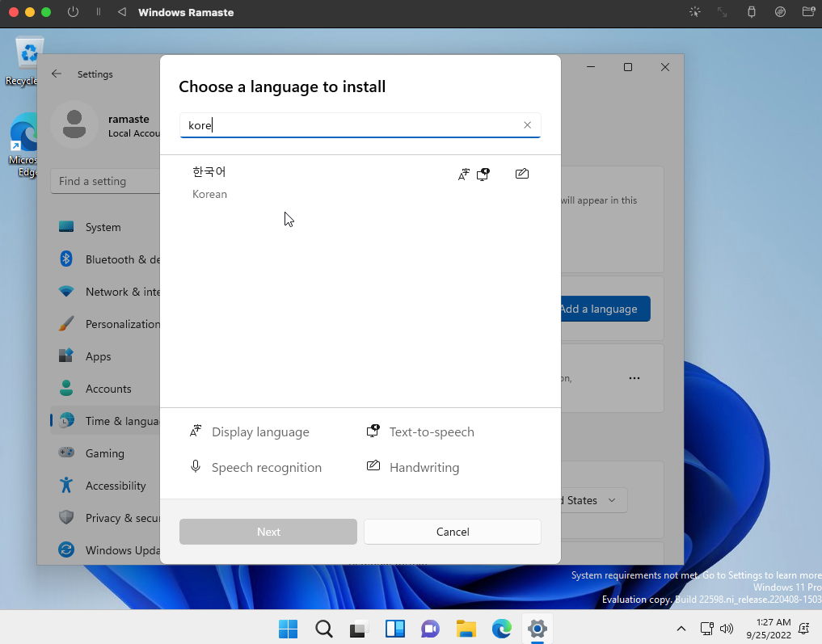822x644 pixels.
Task: Click the Settings gear on taskbar
Action: pyautogui.click(x=537, y=629)
